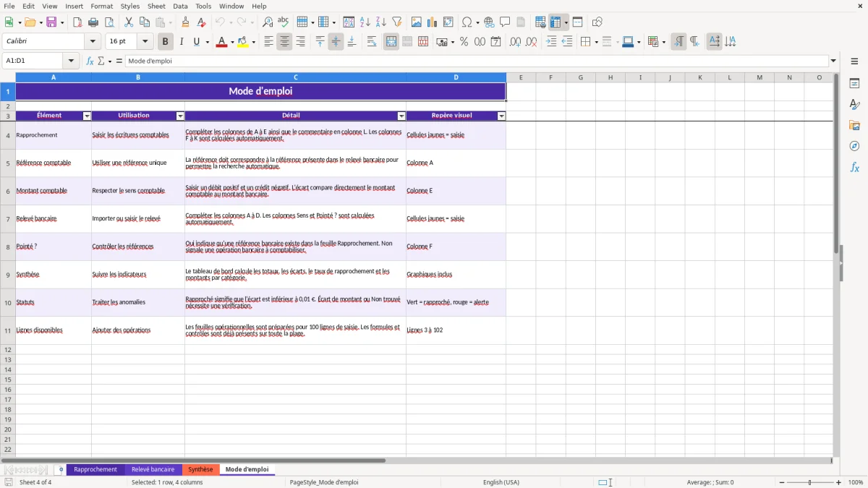Click row header 7
Viewport: 868px width, 488px height.
tap(8, 218)
